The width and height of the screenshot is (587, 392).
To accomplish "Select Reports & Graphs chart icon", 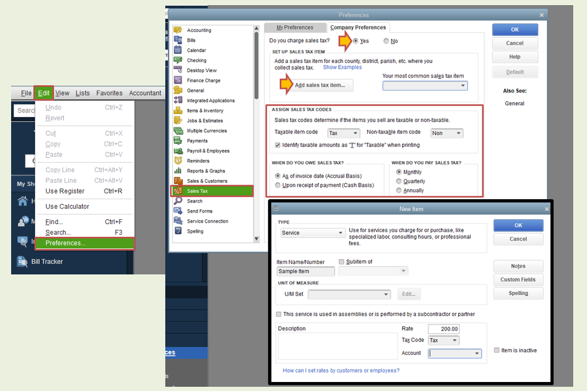I will click(x=178, y=170).
